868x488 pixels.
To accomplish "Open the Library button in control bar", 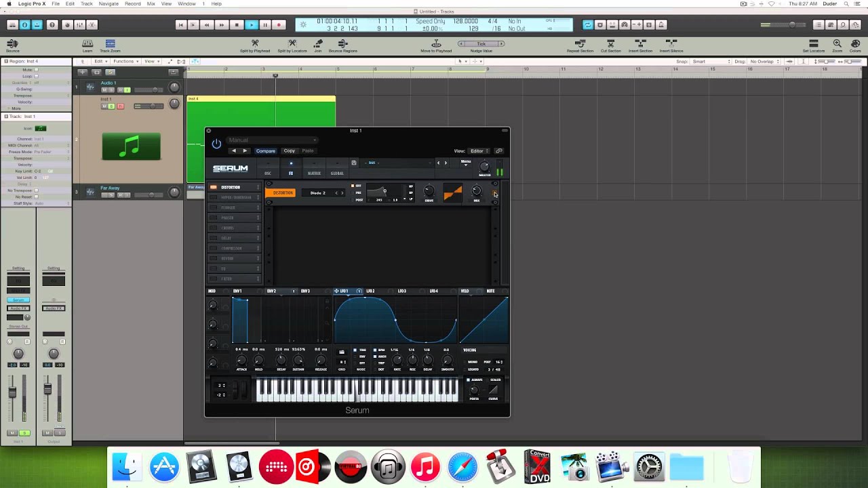I will 12,24.
